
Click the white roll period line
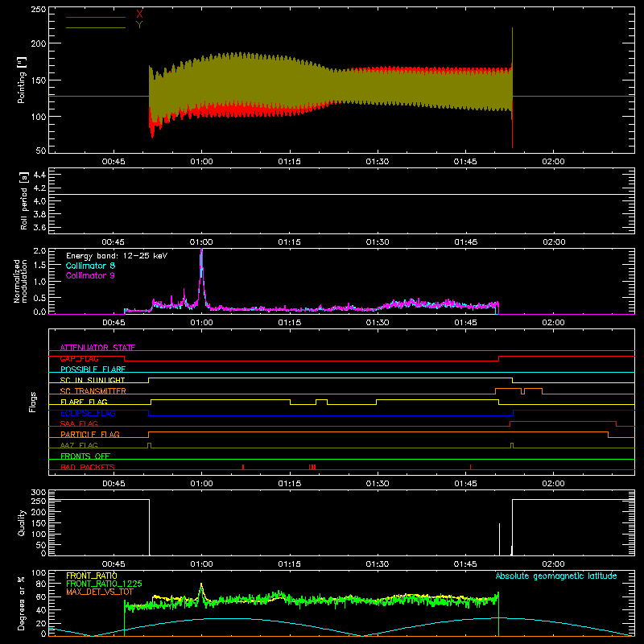[341, 194]
